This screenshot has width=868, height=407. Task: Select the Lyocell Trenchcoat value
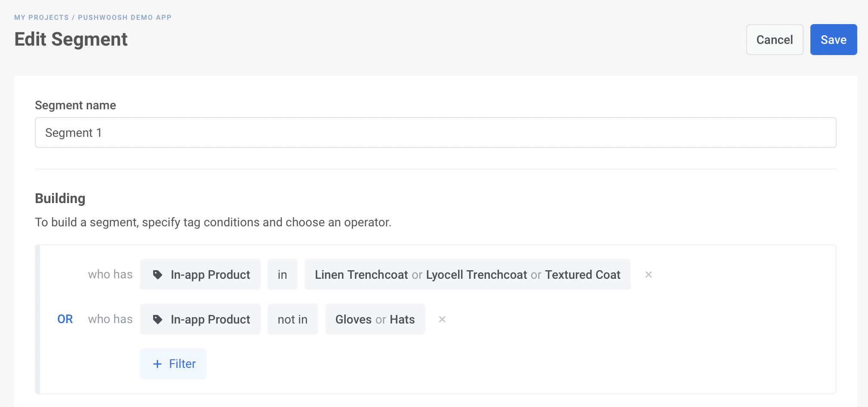tap(476, 274)
